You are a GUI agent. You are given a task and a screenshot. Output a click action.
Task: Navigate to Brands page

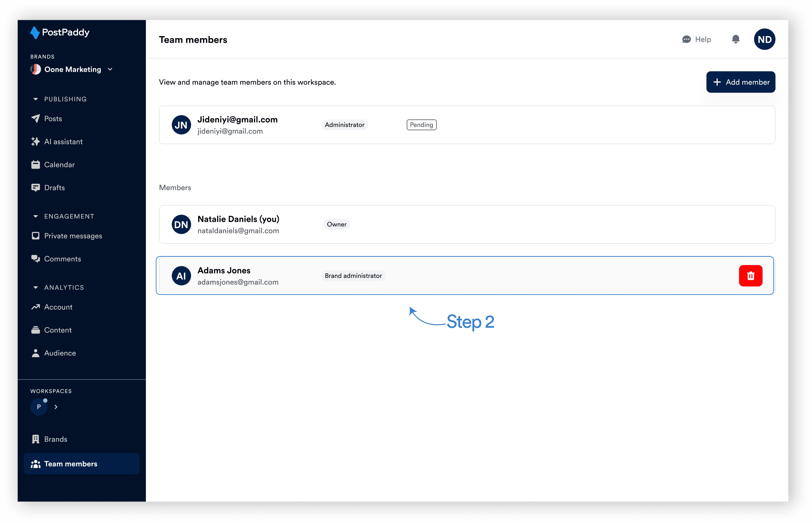[x=56, y=439]
